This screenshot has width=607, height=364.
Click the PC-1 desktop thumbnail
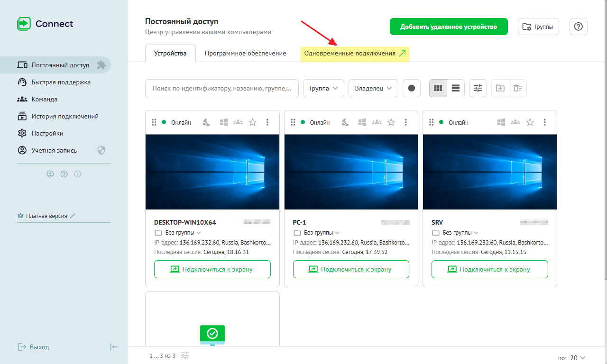tap(351, 172)
